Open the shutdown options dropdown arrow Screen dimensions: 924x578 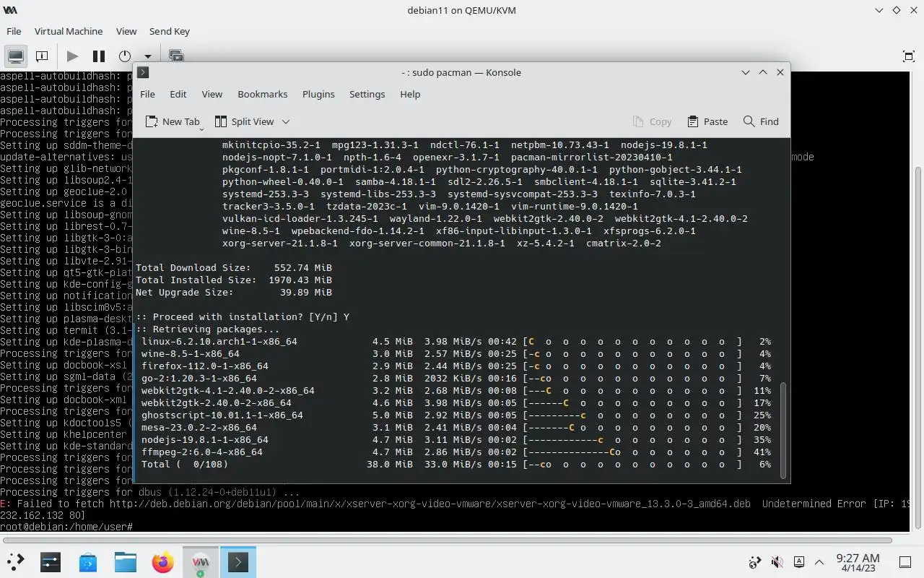148,56
